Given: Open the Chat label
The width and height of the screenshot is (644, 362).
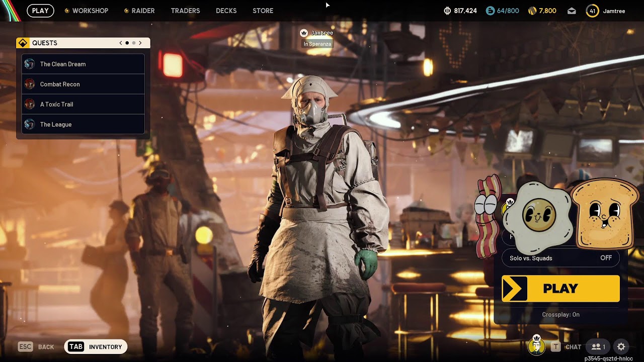Looking at the screenshot, I should (573, 347).
